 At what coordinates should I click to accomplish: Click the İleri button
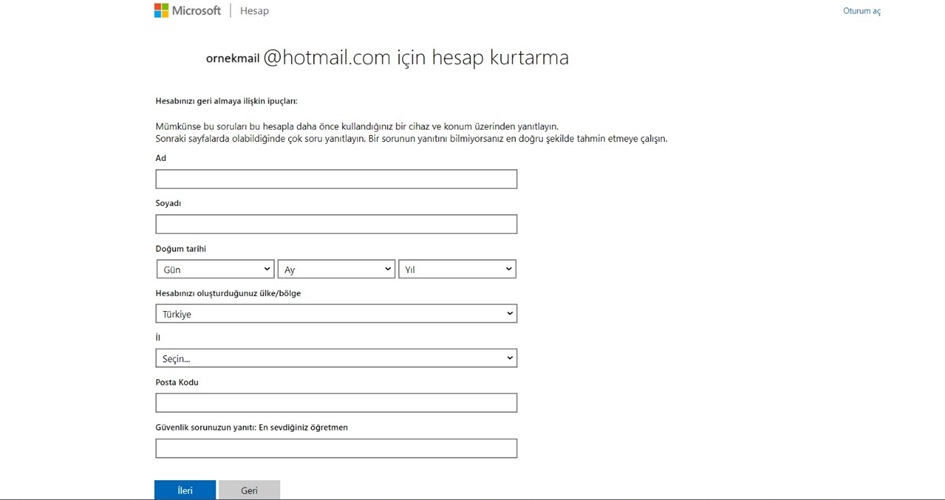[x=185, y=490]
